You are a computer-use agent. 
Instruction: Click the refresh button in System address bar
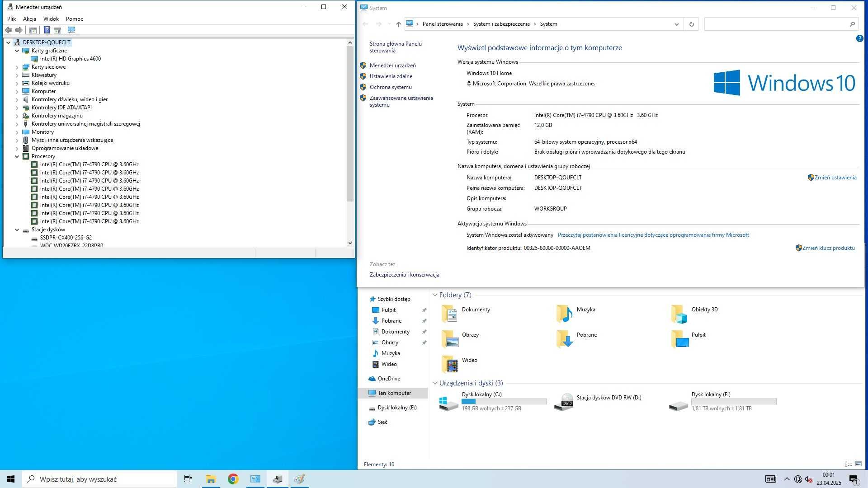coord(691,24)
